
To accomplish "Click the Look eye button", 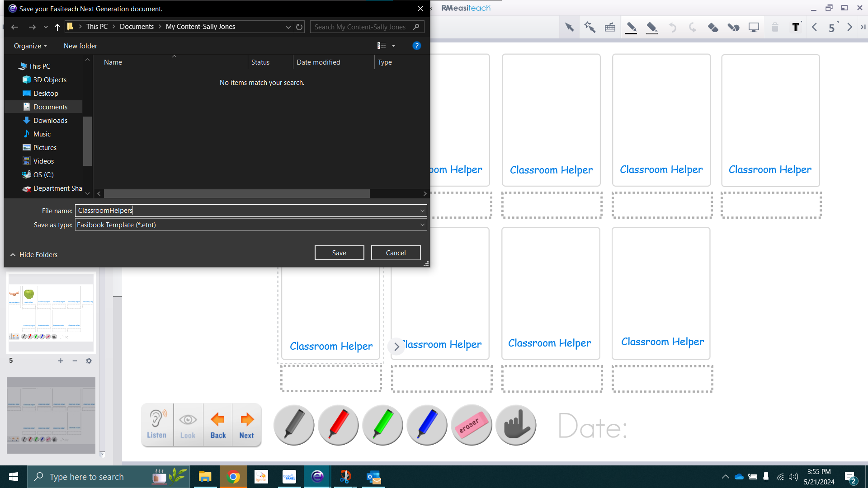I will point(188,424).
